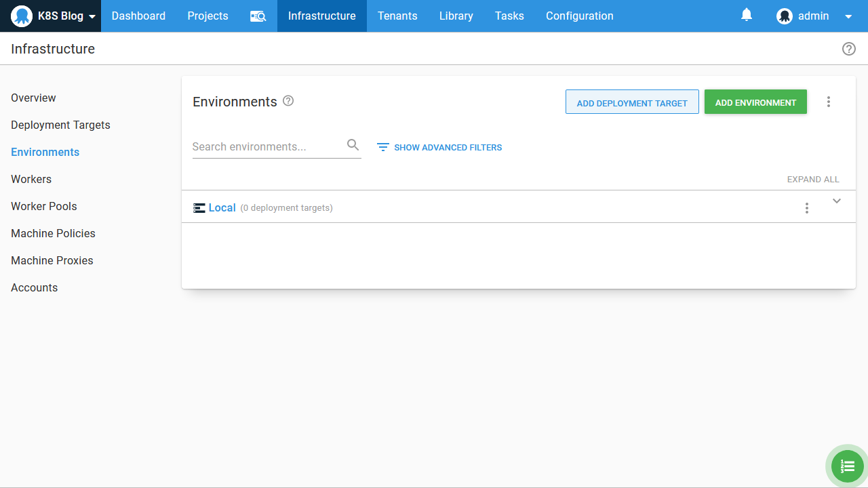Click help icon beside Environments heading

click(288, 101)
